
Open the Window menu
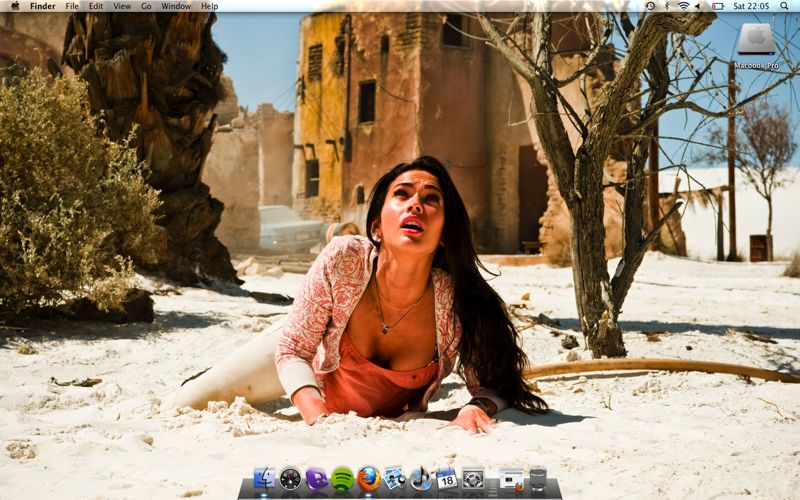pyautogui.click(x=176, y=6)
